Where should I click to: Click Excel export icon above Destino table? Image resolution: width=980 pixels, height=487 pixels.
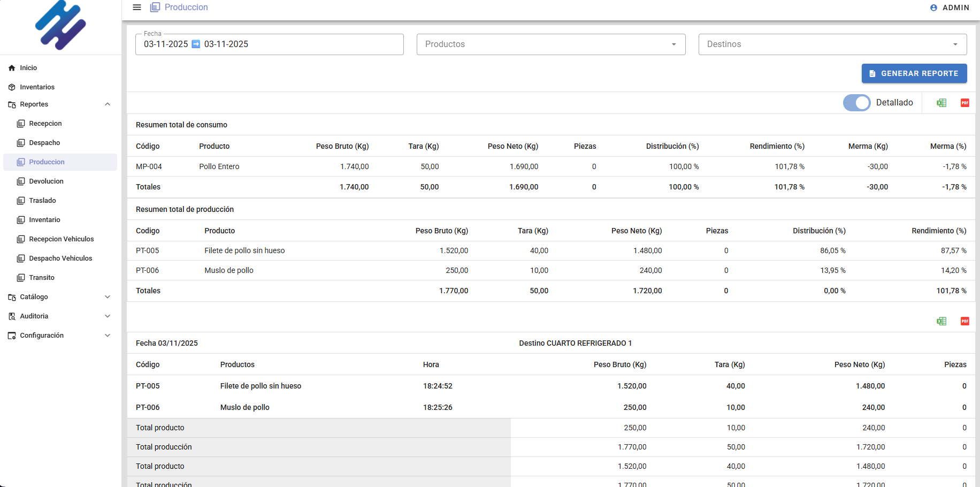[941, 321]
